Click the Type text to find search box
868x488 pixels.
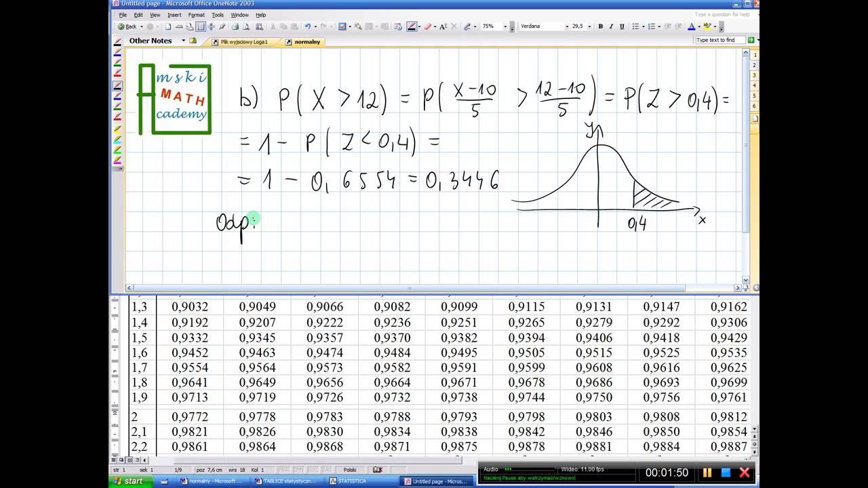pos(720,40)
